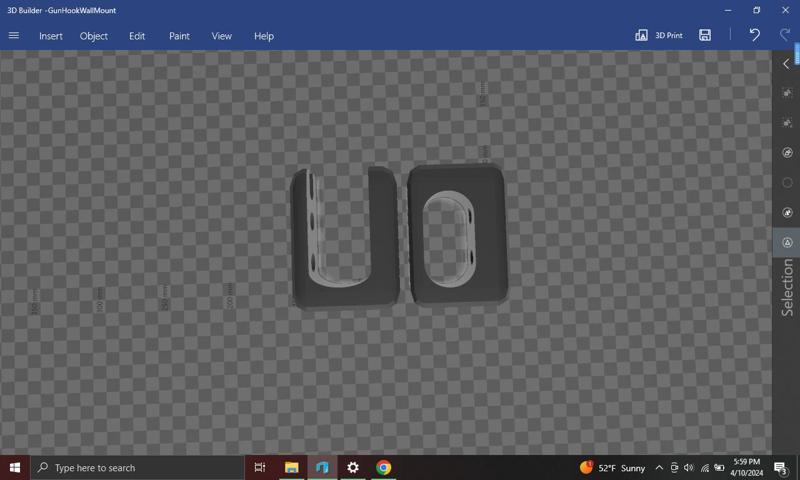Screen dimensions: 800x480
Task: Redo using the grayed redo arrow
Action: (x=785, y=35)
